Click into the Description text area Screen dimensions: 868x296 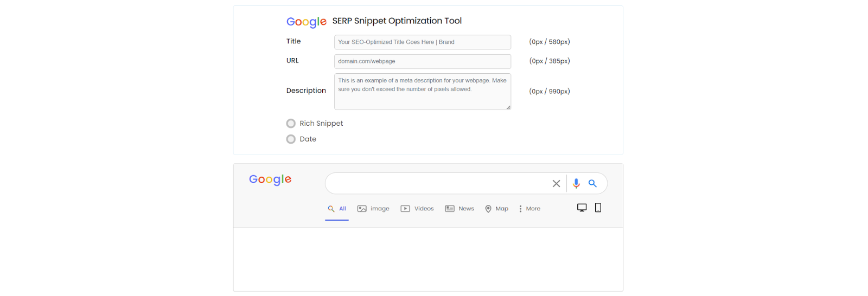tap(422, 92)
